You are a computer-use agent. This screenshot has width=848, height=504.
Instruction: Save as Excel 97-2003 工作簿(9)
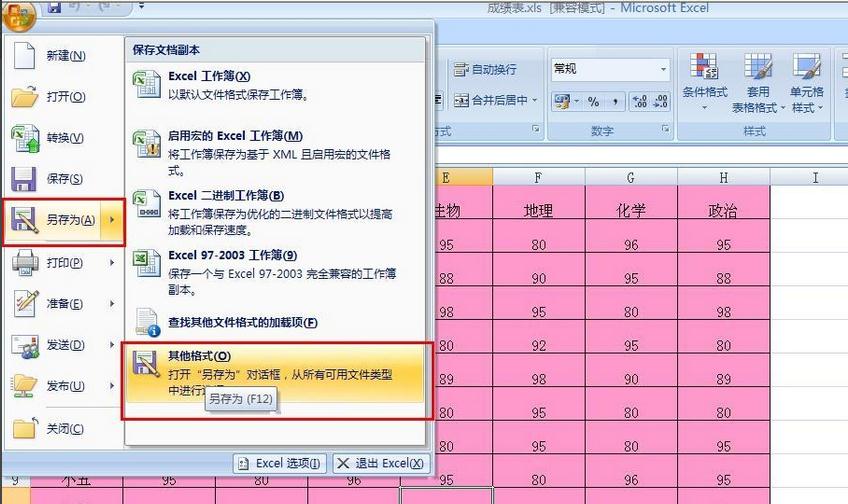tap(275, 271)
